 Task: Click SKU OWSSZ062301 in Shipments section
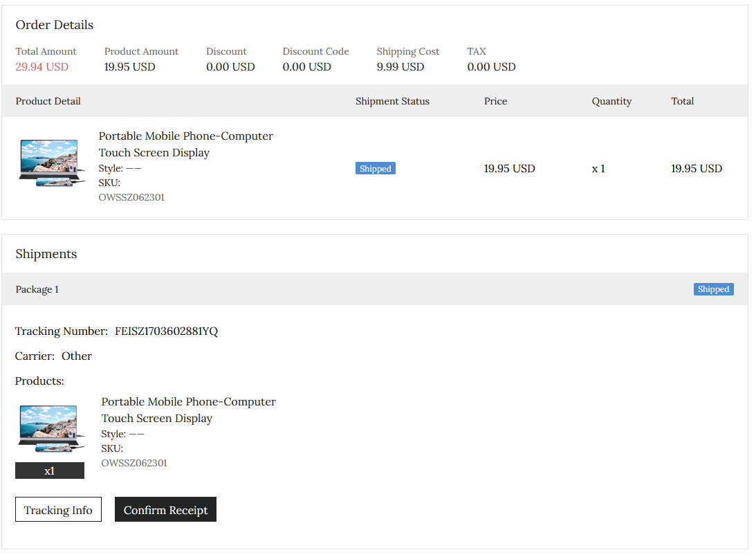[x=134, y=463]
